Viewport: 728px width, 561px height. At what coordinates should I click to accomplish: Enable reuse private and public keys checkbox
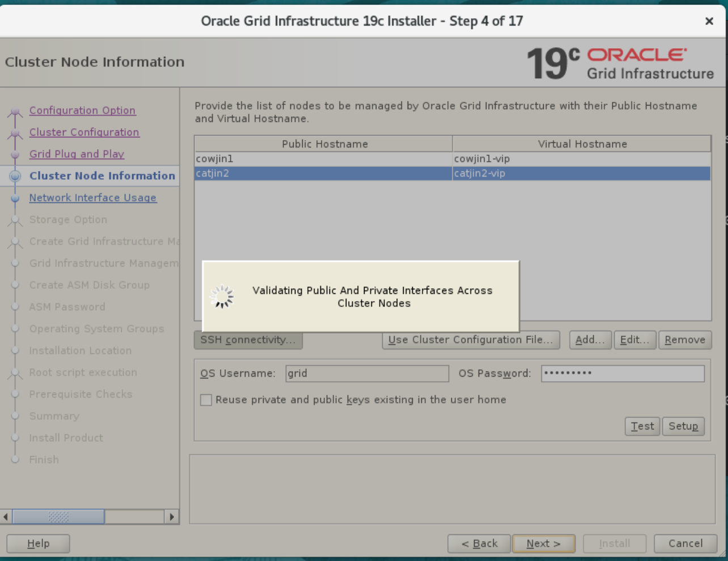(206, 400)
